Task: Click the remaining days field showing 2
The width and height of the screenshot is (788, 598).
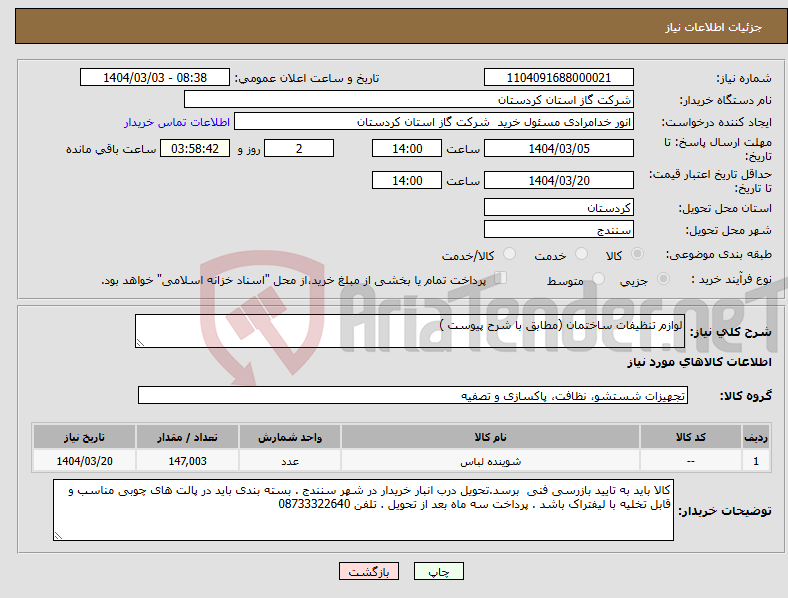Action: pos(299,149)
